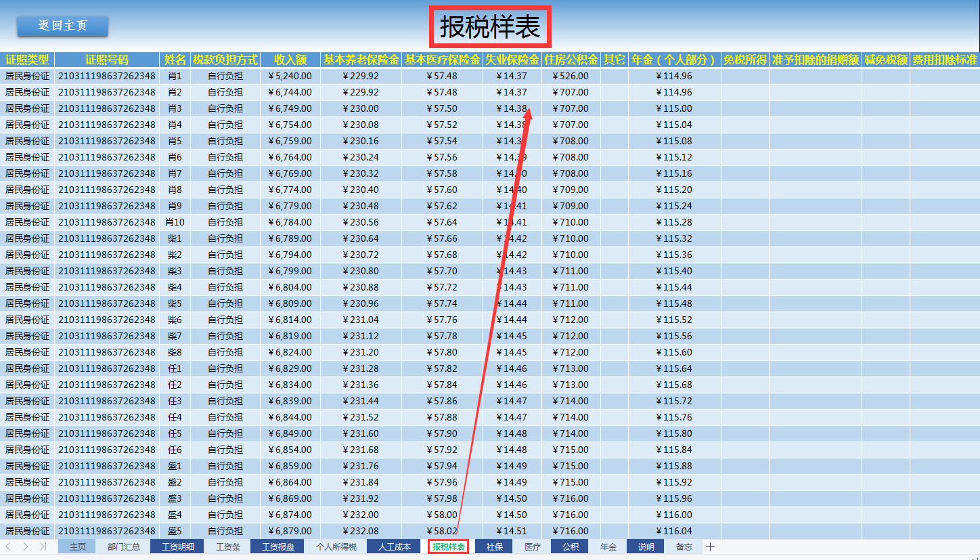Image resolution: width=980 pixels, height=560 pixels.
Task: Click the 报税样表 title text
Action: tap(490, 27)
